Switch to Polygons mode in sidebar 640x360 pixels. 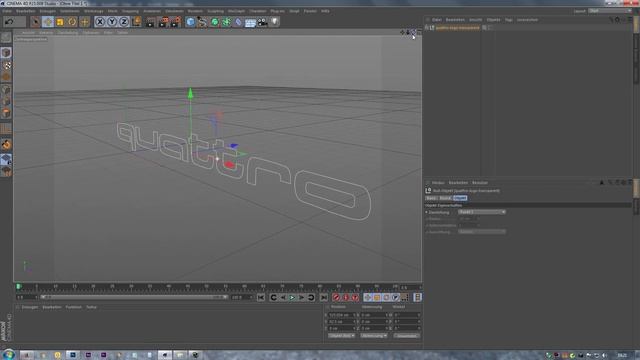pyautogui.click(x=6, y=113)
